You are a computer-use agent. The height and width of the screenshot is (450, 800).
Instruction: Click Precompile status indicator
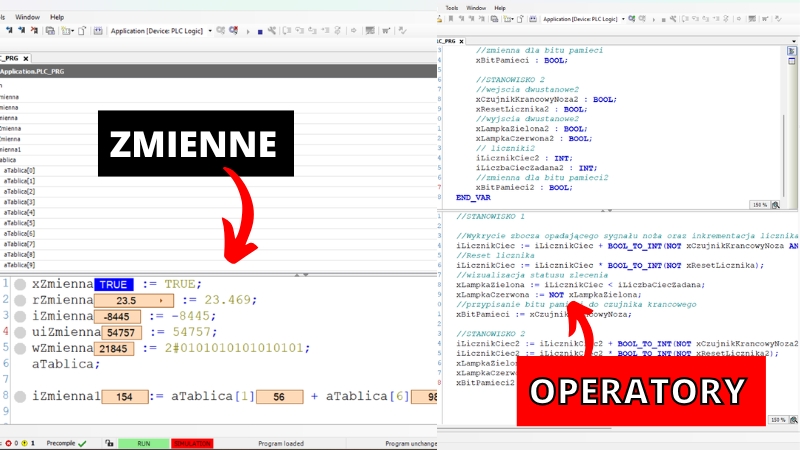pos(66,443)
